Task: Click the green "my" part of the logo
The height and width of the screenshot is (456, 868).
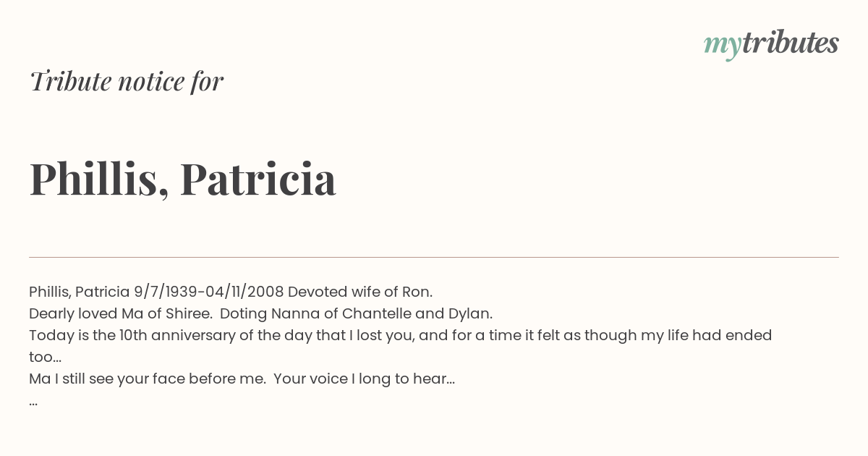Action: pyautogui.click(x=722, y=46)
